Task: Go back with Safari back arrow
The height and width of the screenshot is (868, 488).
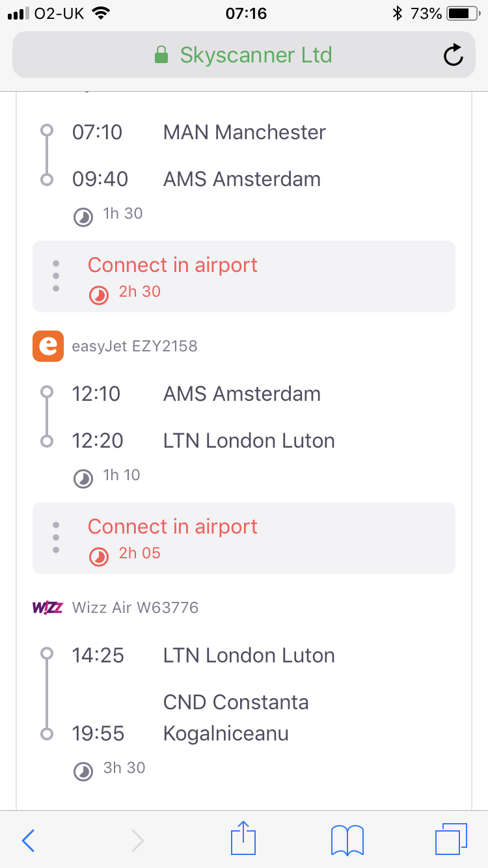Action: pos(28,840)
